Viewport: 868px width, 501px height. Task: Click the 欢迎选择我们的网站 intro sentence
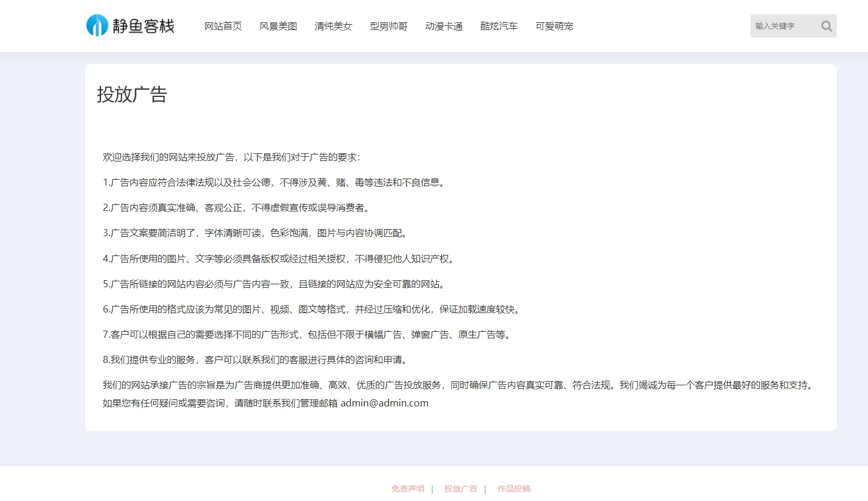click(x=231, y=157)
